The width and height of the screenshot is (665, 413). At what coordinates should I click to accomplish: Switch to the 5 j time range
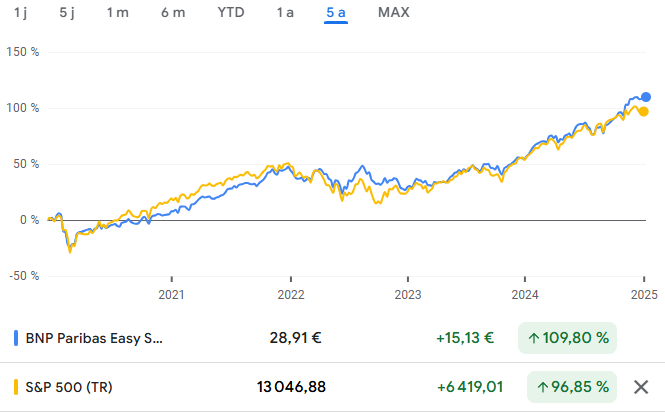tap(67, 13)
